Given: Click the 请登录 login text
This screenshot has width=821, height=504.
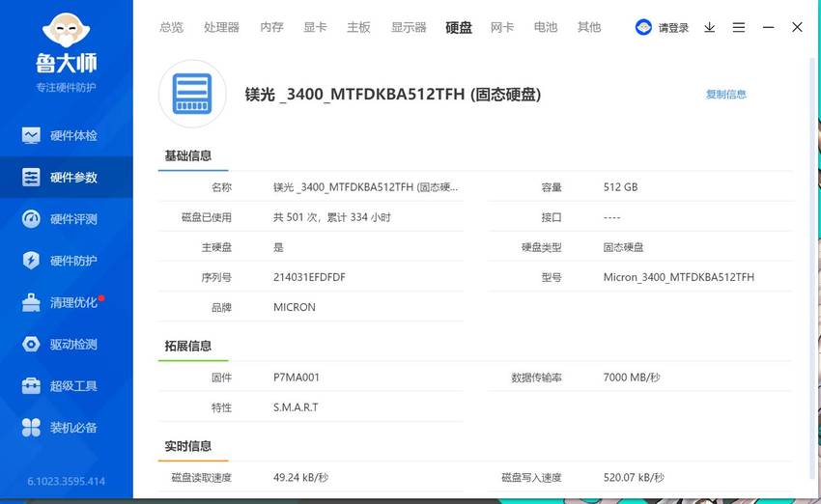Looking at the screenshot, I should click(x=673, y=28).
